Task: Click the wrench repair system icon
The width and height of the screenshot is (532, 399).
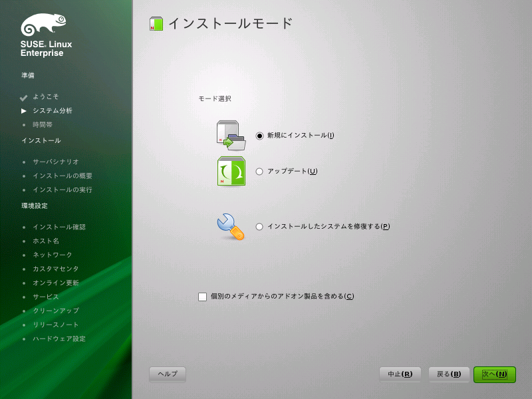Action: pos(231,227)
